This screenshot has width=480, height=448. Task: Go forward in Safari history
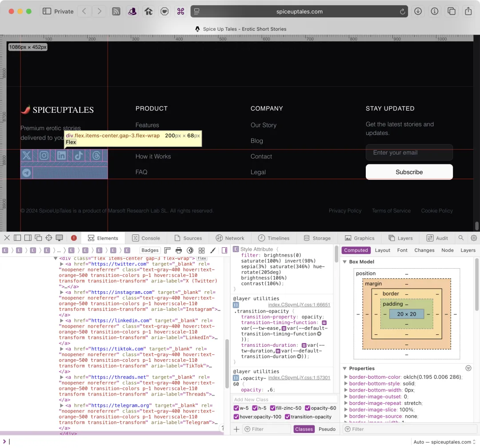click(x=99, y=11)
